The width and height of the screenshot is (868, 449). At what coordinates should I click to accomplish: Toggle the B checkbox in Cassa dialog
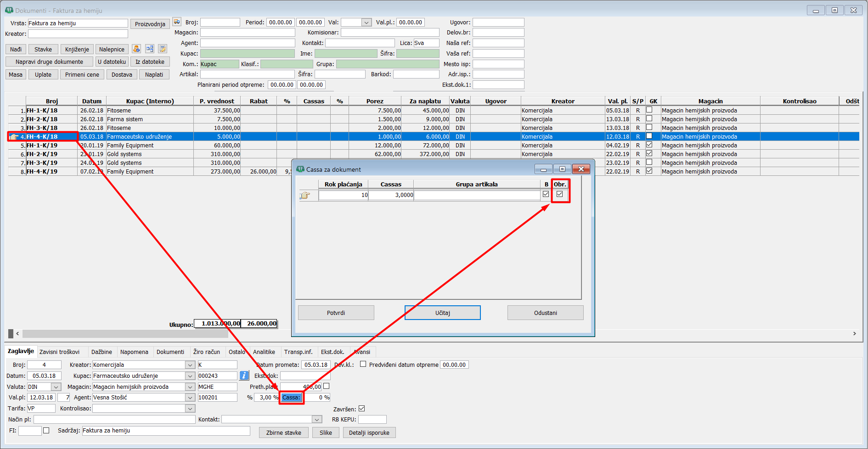[x=546, y=194]
